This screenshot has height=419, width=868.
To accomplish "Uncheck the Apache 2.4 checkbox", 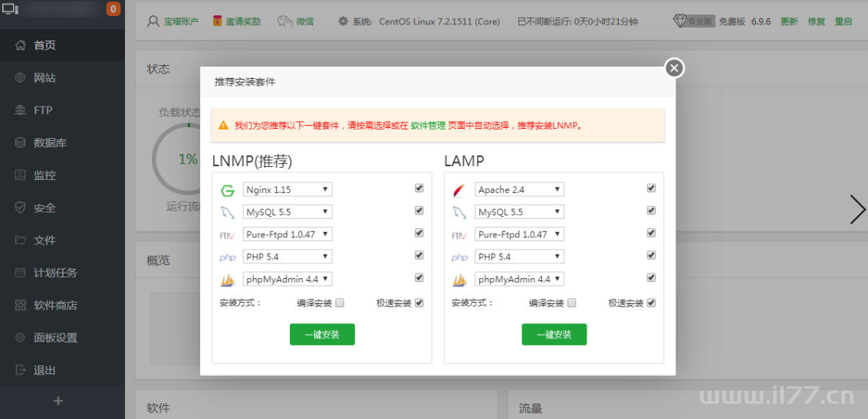I will point(651,188).
